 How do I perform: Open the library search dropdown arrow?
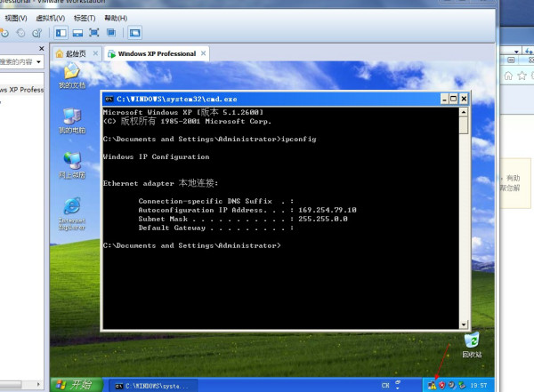[39, 62]
